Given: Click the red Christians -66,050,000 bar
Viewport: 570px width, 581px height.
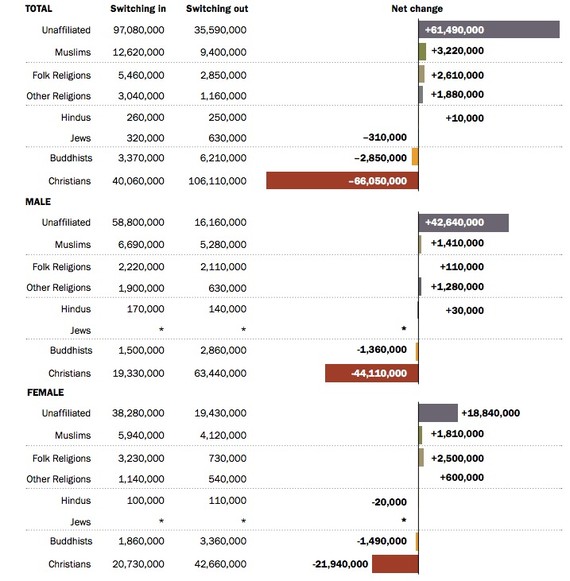Looking at the screenshot, I should (x=342, y=180).
